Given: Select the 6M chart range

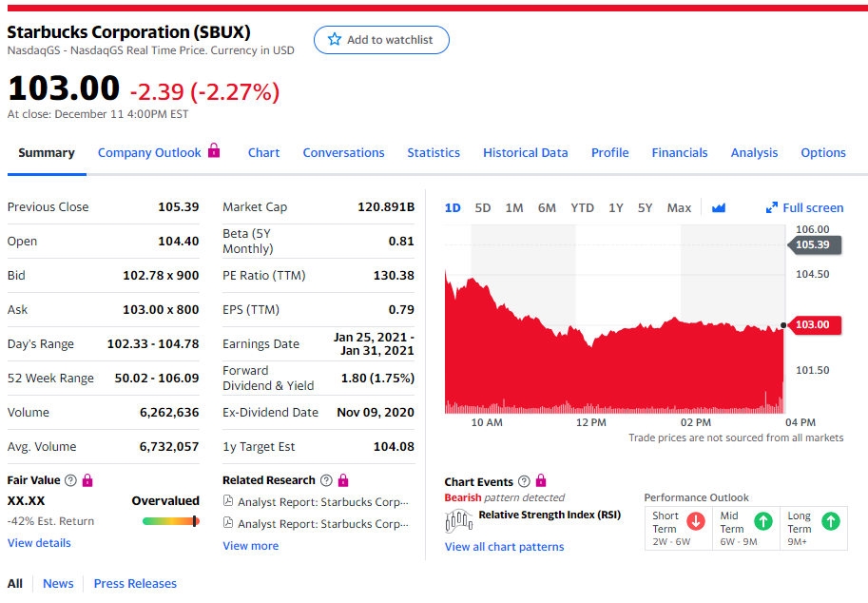Looking at the screenshot, I should [x=547, y=207].
